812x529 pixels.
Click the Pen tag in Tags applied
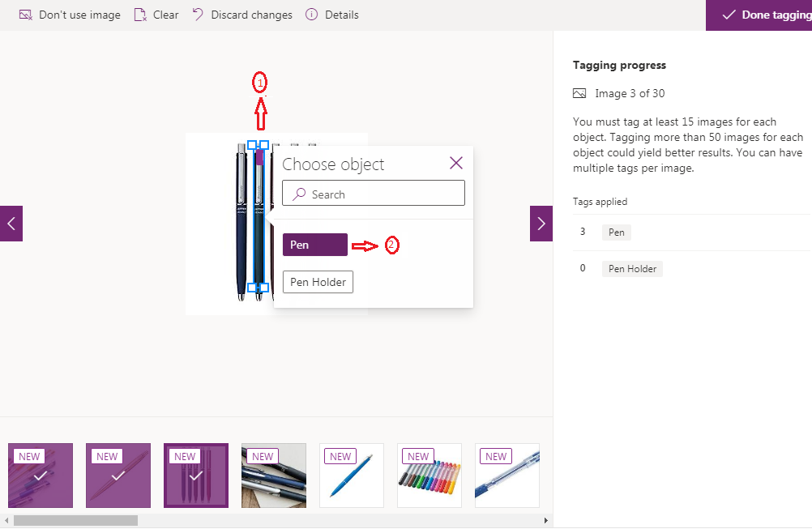pyautogui.click(x=616, y=233)
